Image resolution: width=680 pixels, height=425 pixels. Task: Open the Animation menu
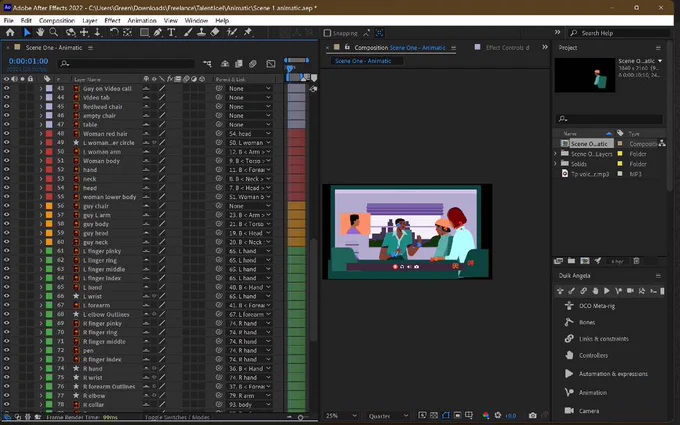tap(142, 20)
